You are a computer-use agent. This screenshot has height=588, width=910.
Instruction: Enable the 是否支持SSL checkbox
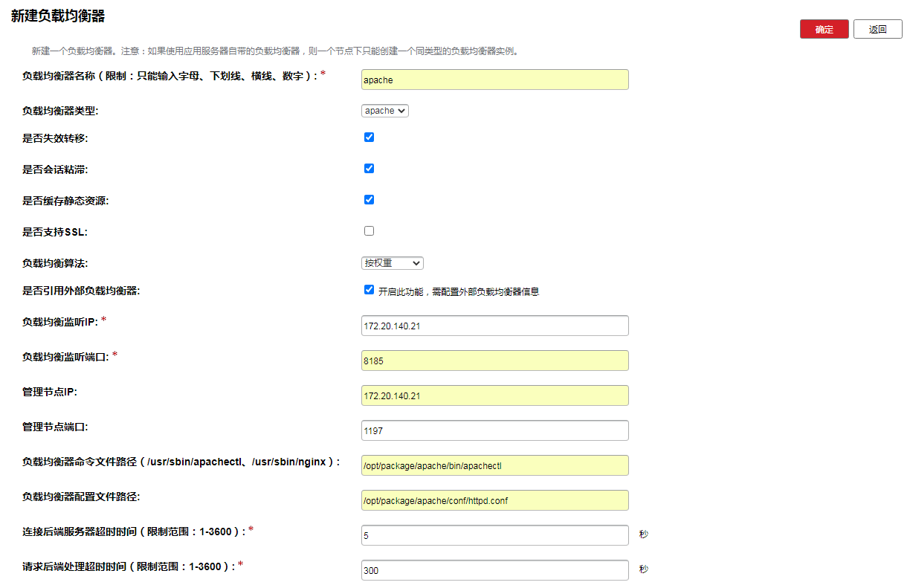pos(369,231)
